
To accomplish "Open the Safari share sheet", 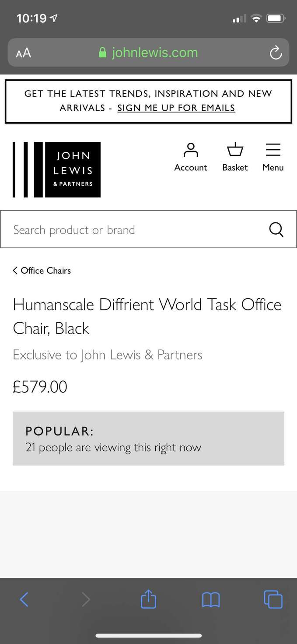I will [x=148, y=599].
